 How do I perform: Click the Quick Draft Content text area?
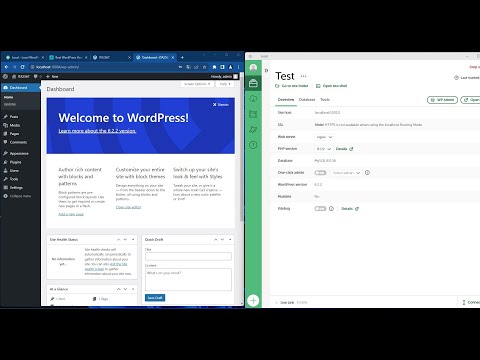pyautogui.click(x=188, y=280)
